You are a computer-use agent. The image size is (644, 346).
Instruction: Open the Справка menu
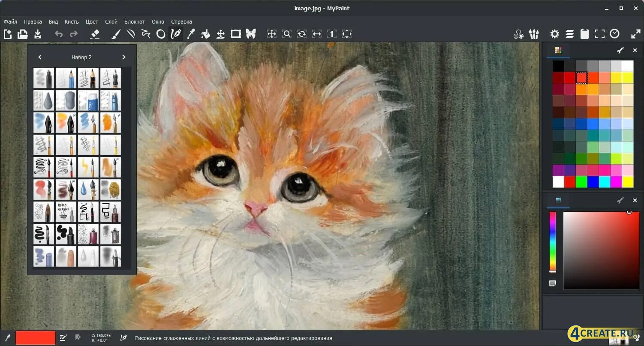(181, 21)
